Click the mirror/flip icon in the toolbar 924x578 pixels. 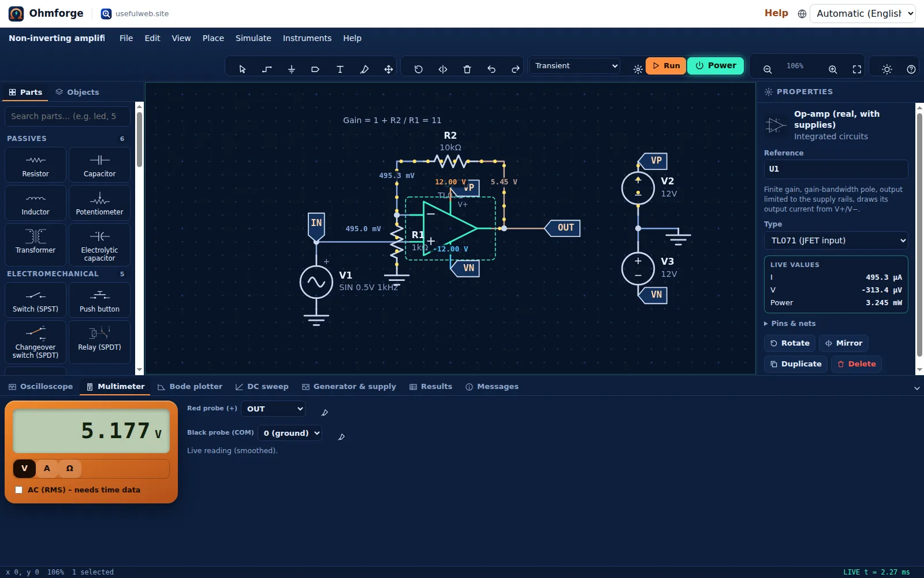click(443, 69)
